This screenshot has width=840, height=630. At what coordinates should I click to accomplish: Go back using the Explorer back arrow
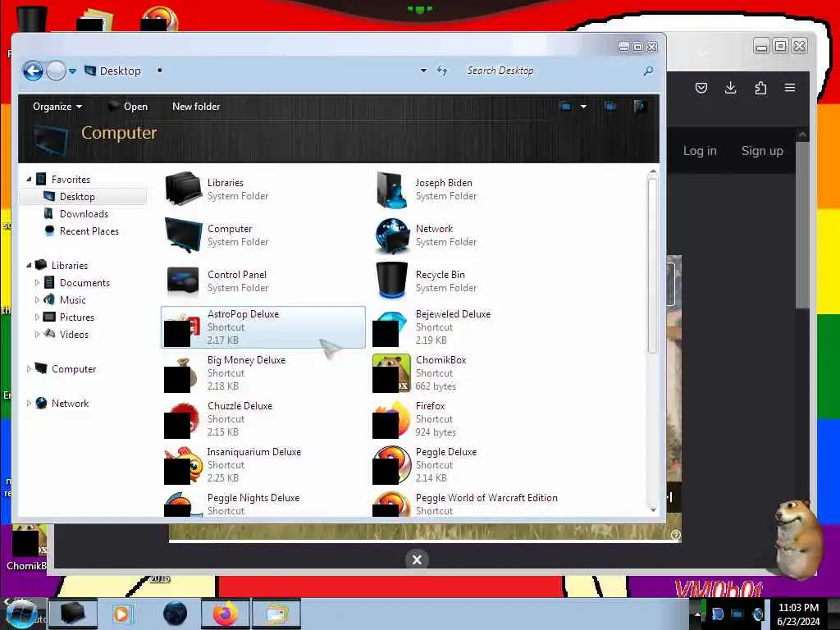click(33, 71)
